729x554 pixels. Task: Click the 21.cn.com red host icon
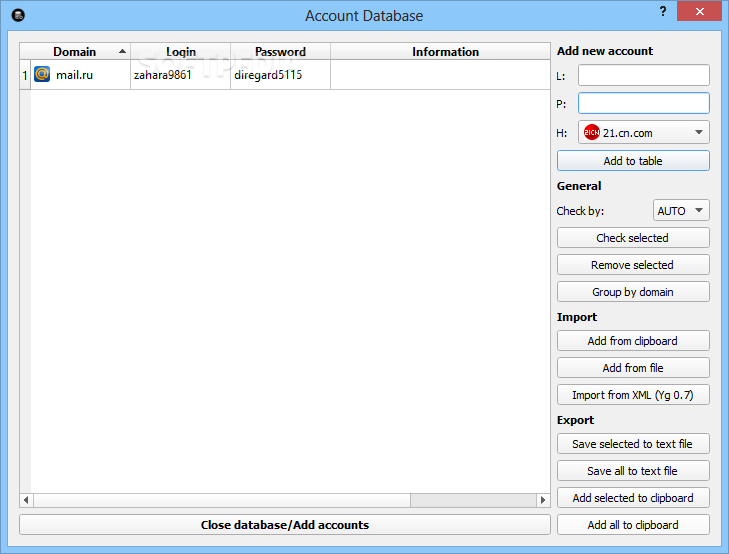591,132
